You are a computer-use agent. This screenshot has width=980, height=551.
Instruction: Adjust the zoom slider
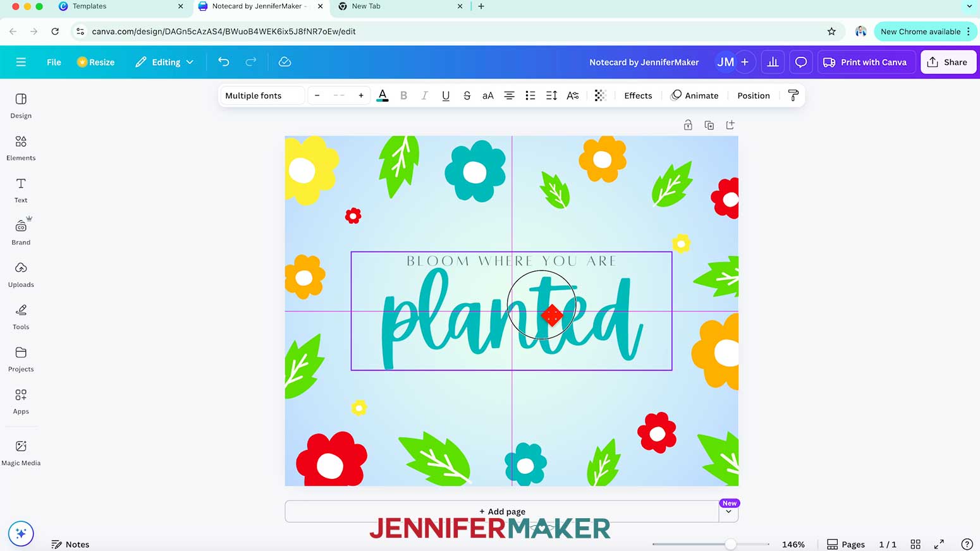(x=730, y=544)
